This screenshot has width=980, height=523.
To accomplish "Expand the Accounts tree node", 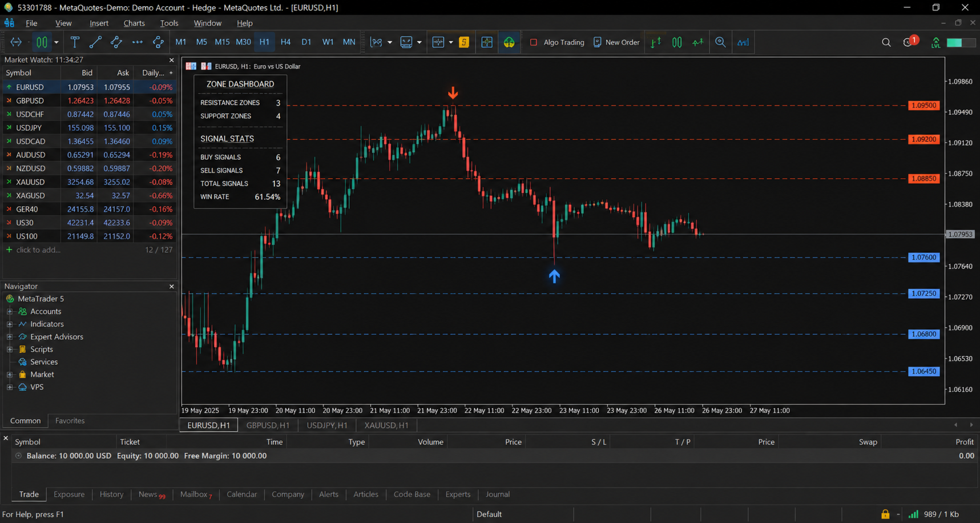I will [10, 312].
